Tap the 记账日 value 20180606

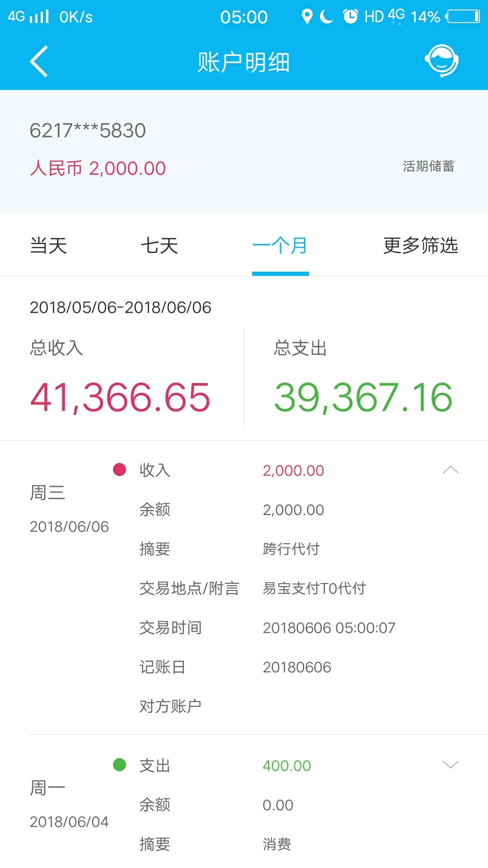[x=297, y=667]
